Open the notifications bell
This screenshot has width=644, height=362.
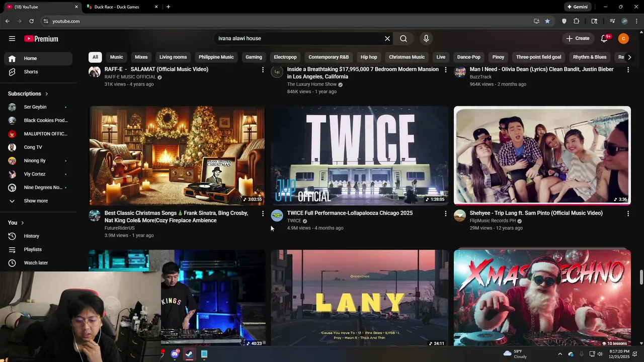click(605, 39)
